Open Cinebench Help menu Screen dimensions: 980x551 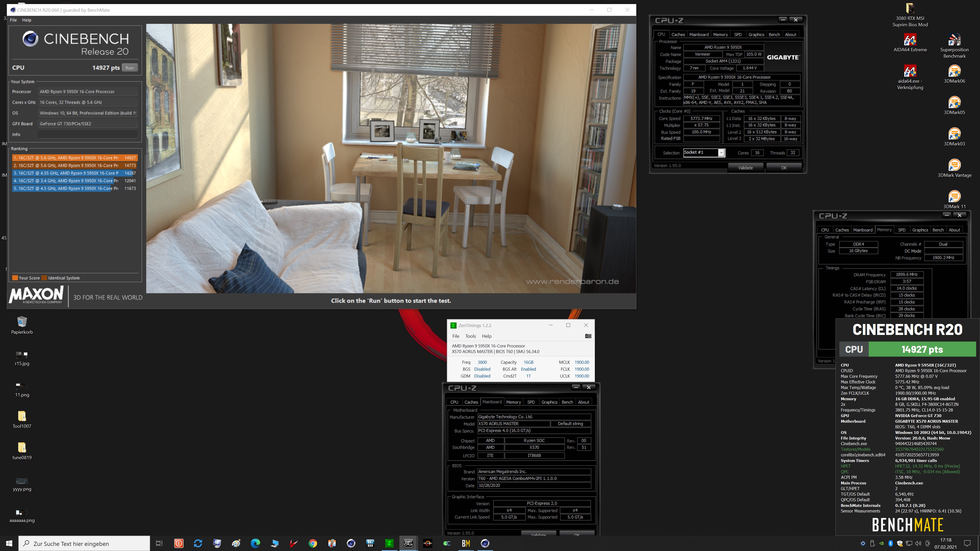27,20
